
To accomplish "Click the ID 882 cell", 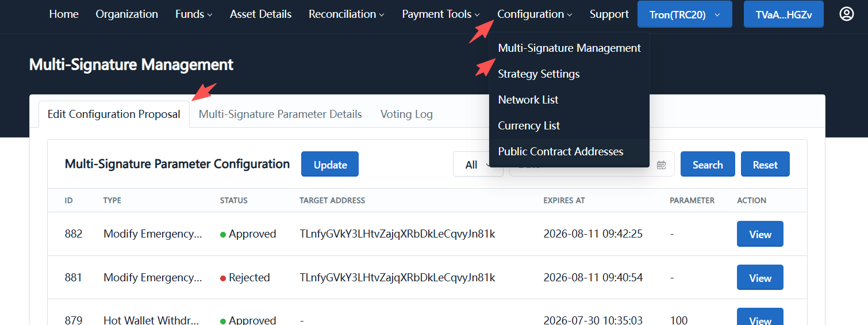I will 74,234.
